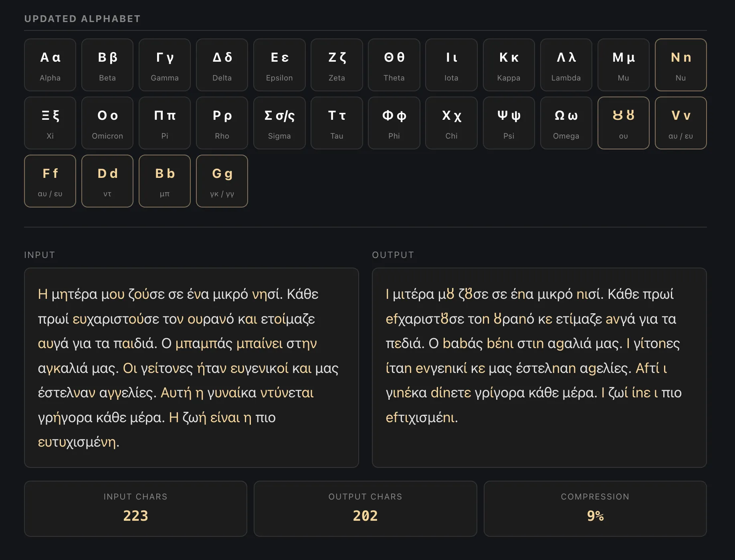
Task: Toggle the D tile mapped to ντ
Action: point(107,181)
